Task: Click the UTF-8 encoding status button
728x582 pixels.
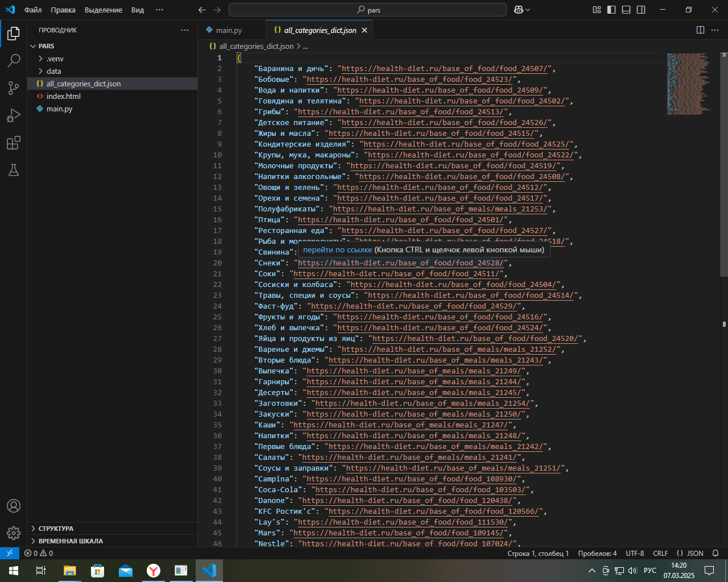Action: (x=635, y=553)
